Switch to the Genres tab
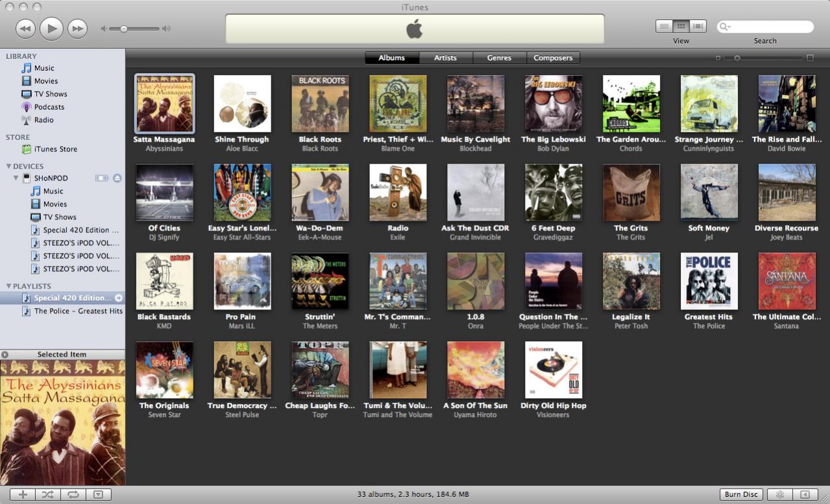Screen dimensions: 830x504 point(499,58)
